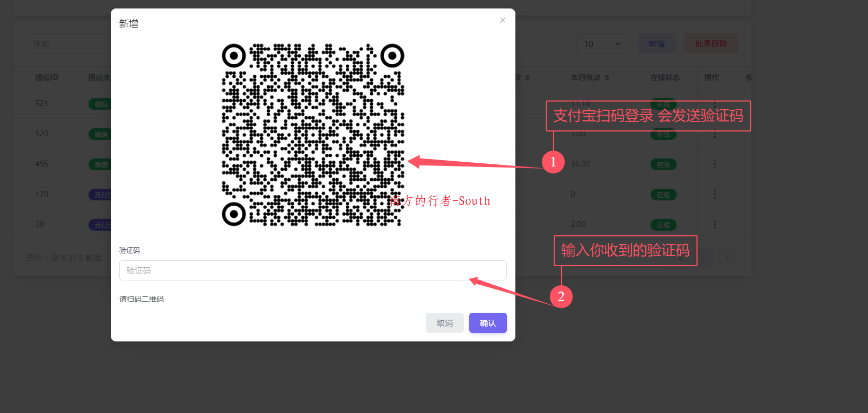Click the 批量删除 button
This screenshot has width=868, height=413.
[711, 43]
